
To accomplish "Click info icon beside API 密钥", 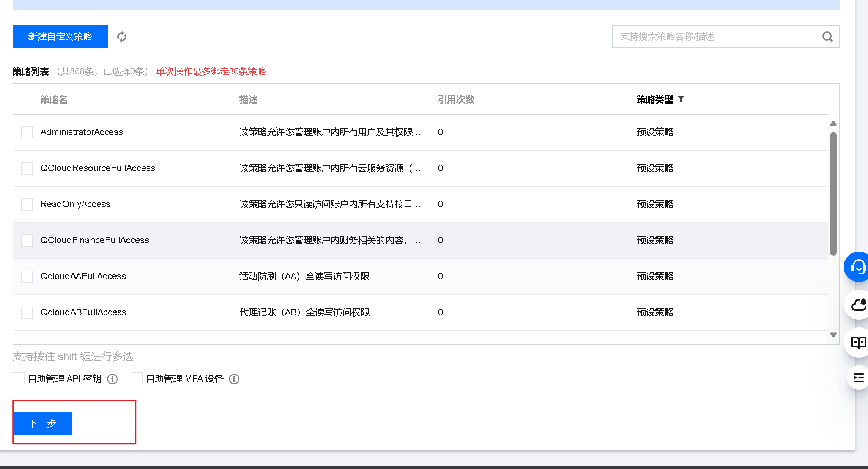I will [112, 379].
